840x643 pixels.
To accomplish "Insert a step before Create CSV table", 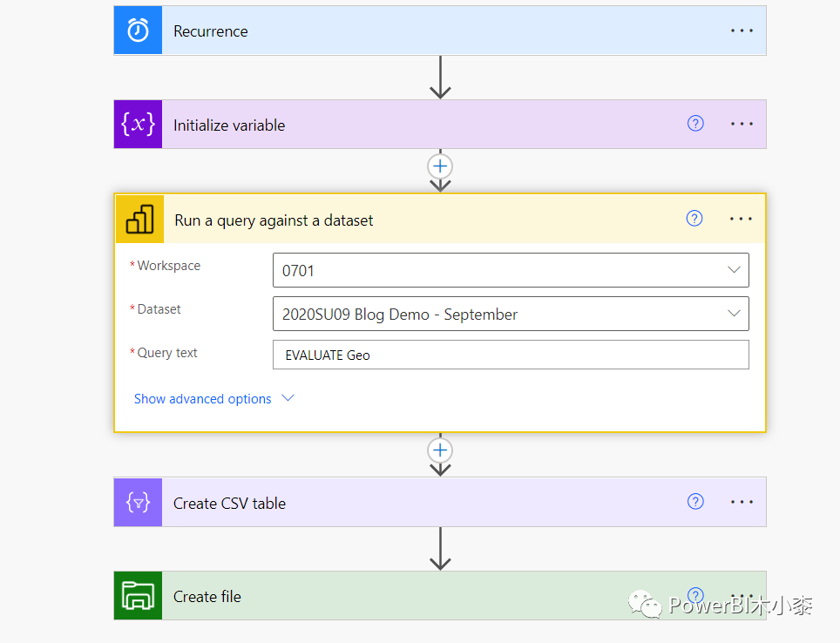I will tap(440, 450).
